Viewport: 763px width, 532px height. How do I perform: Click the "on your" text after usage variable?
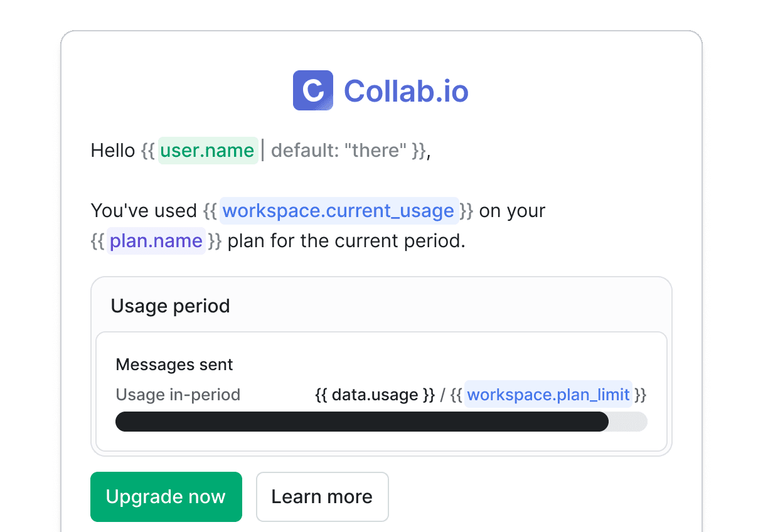(512, 211)
